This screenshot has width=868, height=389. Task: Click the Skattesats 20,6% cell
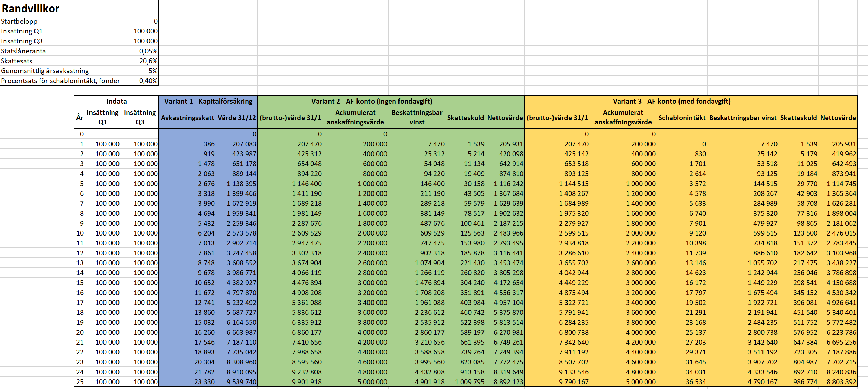pos(139,61)
